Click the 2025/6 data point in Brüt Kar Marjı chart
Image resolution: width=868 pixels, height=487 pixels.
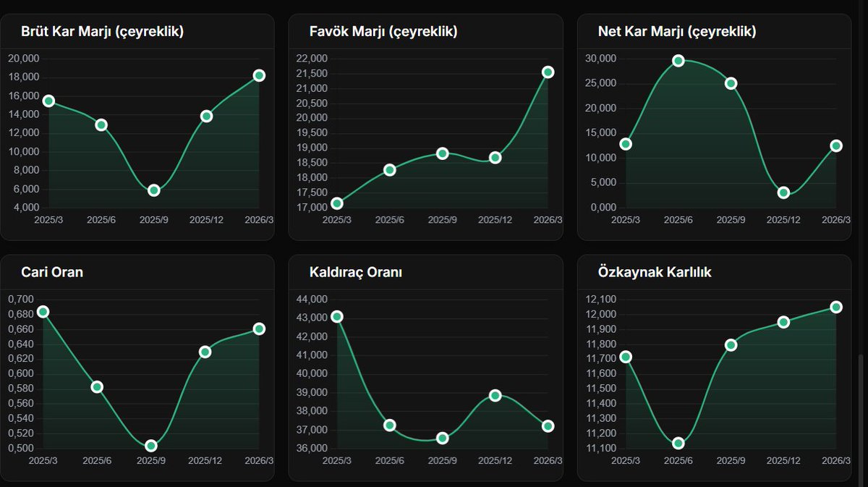click(x=101, y=125)
